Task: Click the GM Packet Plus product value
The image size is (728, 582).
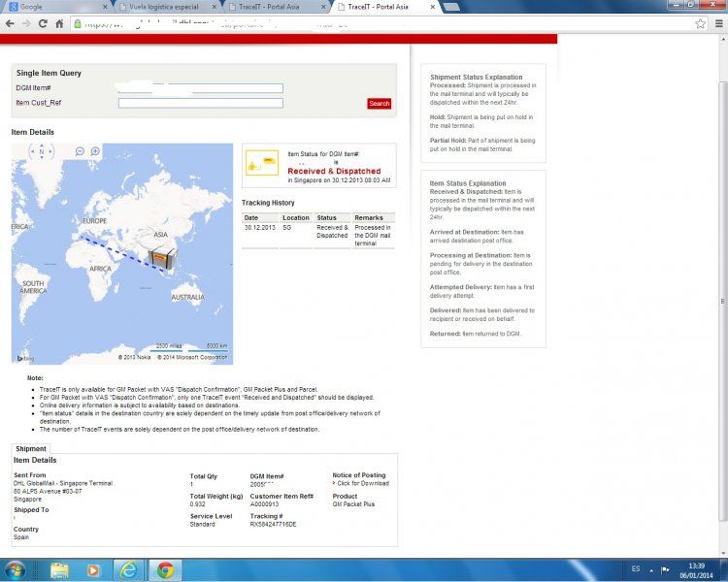Action: click(353, 504)
